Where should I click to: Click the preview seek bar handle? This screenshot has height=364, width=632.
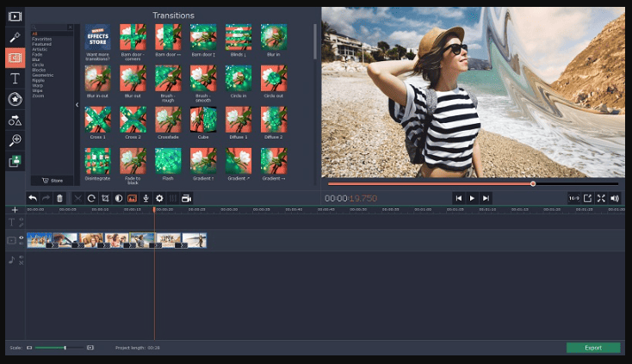click(533, 183)
